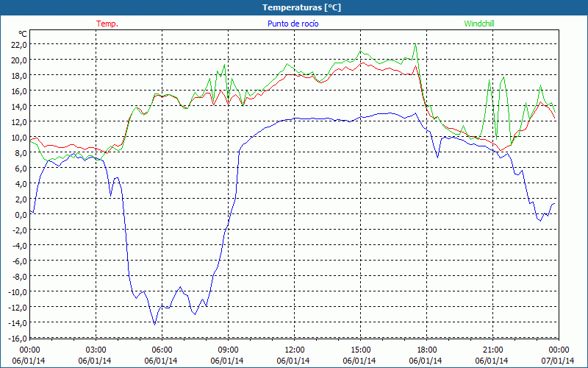Click the 06:00 time axis label
This screenshot has width=588, height=368.
(162, 350)
